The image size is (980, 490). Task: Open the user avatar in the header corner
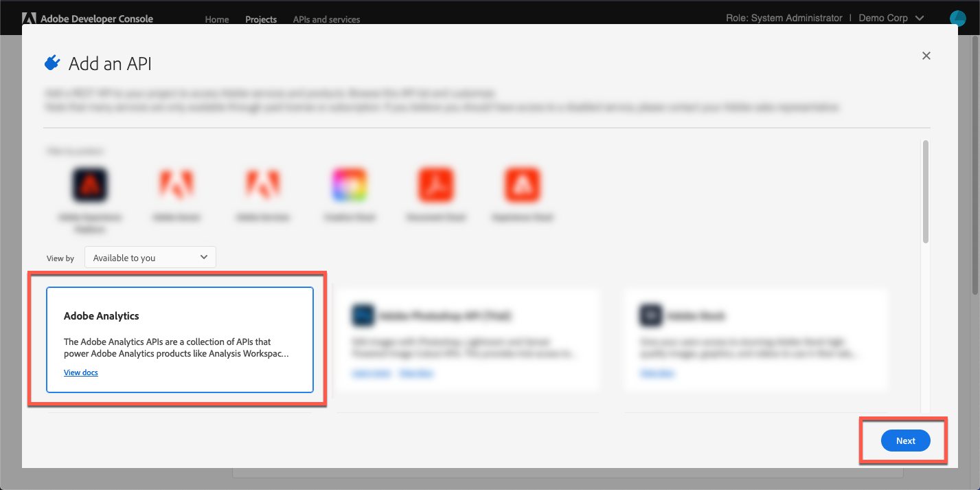click(958, 18)
